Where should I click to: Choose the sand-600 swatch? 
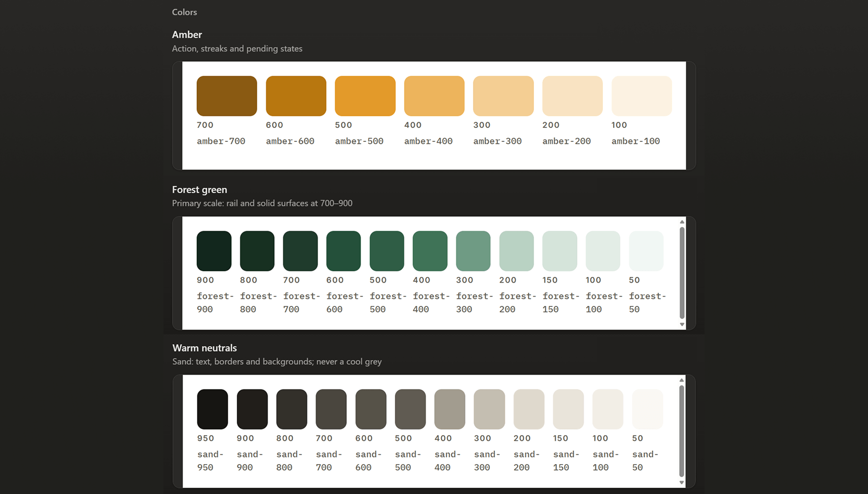coord(371,409)
